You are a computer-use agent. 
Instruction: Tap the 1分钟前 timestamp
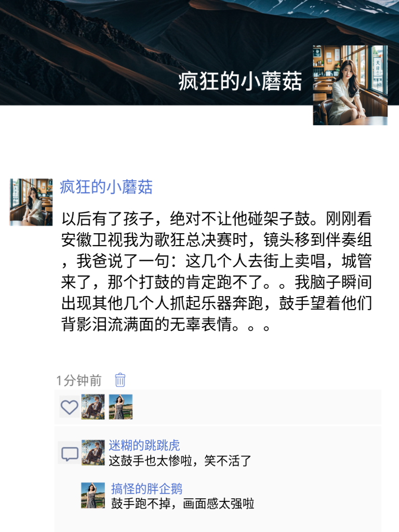pos(79,380)
